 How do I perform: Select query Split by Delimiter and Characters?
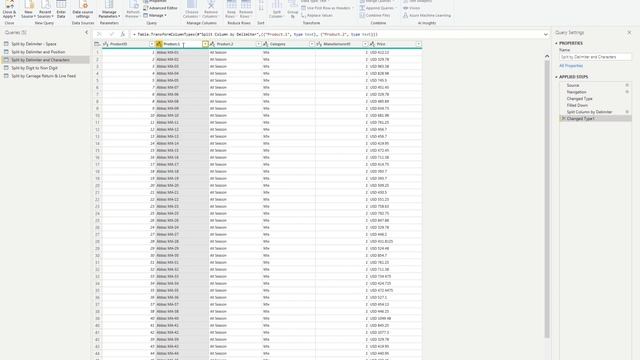(x=45, y=60)
